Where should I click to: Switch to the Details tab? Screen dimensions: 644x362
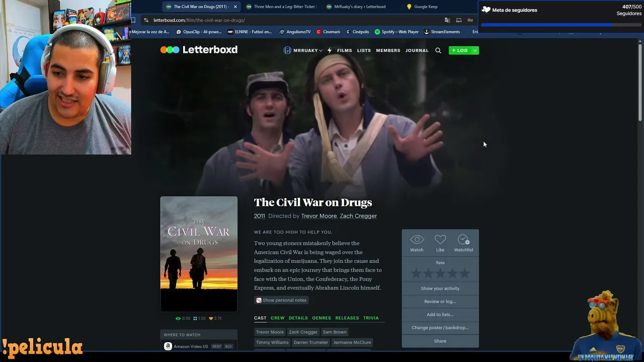click(298, 318)
